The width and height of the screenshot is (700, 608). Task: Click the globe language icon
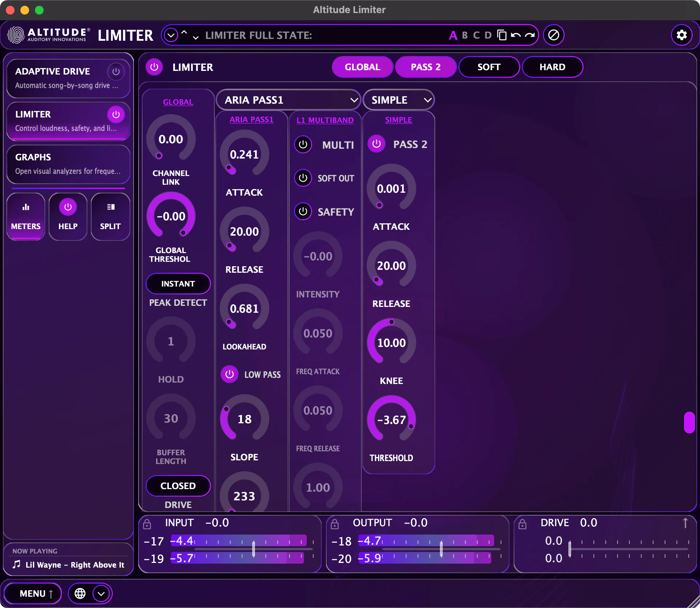[x=80, y=593]
